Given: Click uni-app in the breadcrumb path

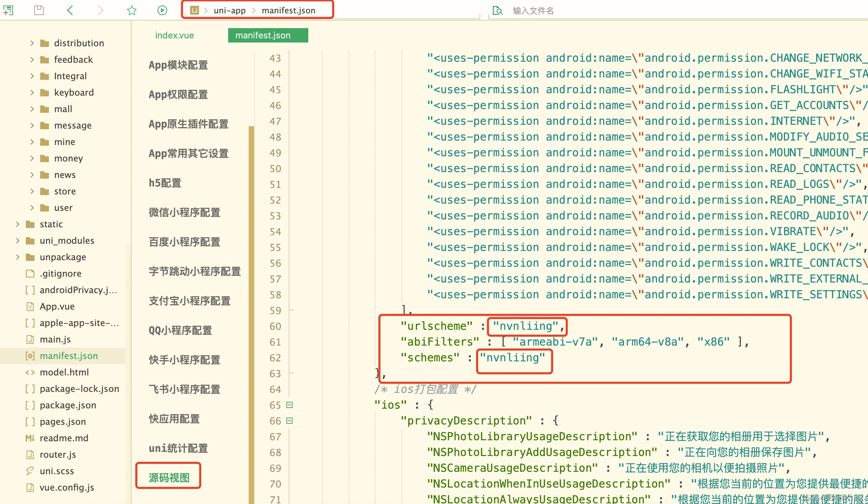Looking at the screenshot, I should (x=230, y=10).
